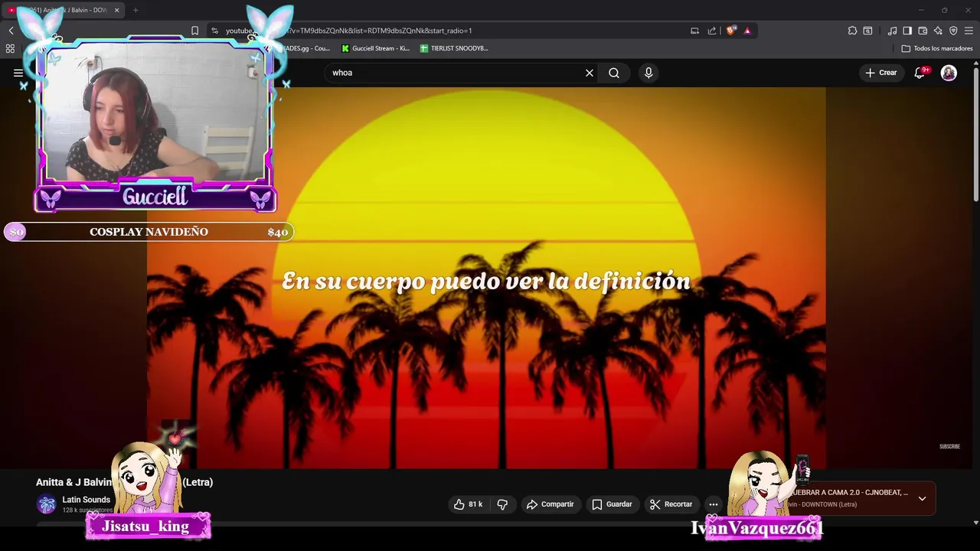Click the Latin Sounds channel avatar
Viewport: 980px width, 551px height.
(x=47, y=504)
